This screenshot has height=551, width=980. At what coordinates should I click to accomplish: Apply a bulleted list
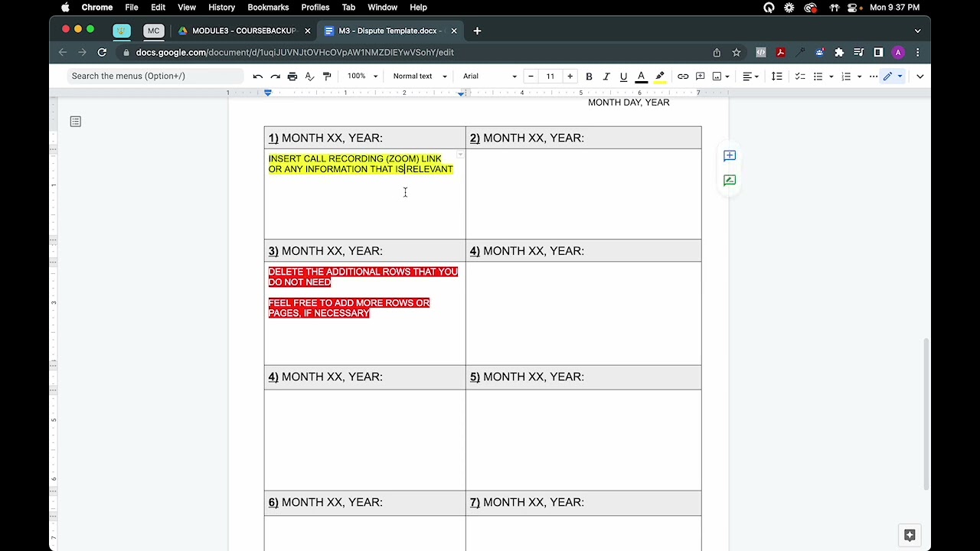[818, 76]
